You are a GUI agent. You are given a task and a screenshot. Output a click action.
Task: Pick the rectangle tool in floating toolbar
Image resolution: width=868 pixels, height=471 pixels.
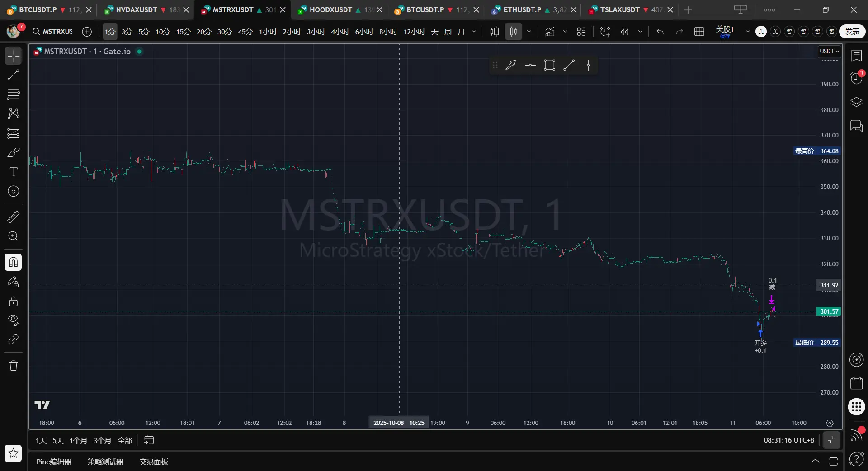(x=550, y=66)
